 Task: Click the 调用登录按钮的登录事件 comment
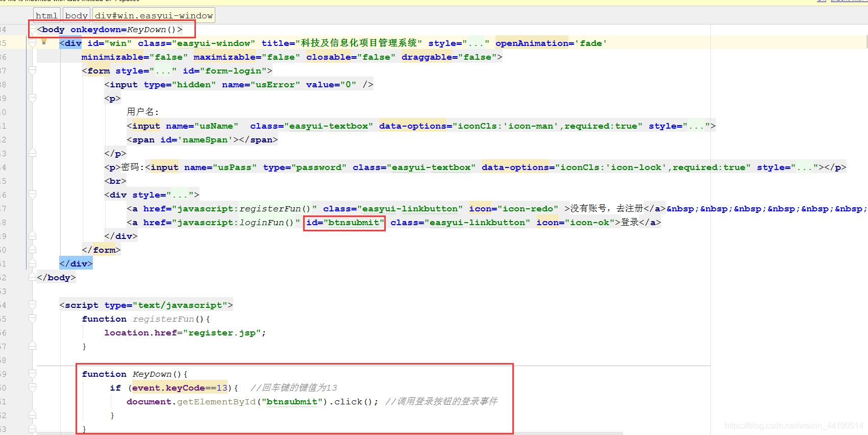(441, 402)
